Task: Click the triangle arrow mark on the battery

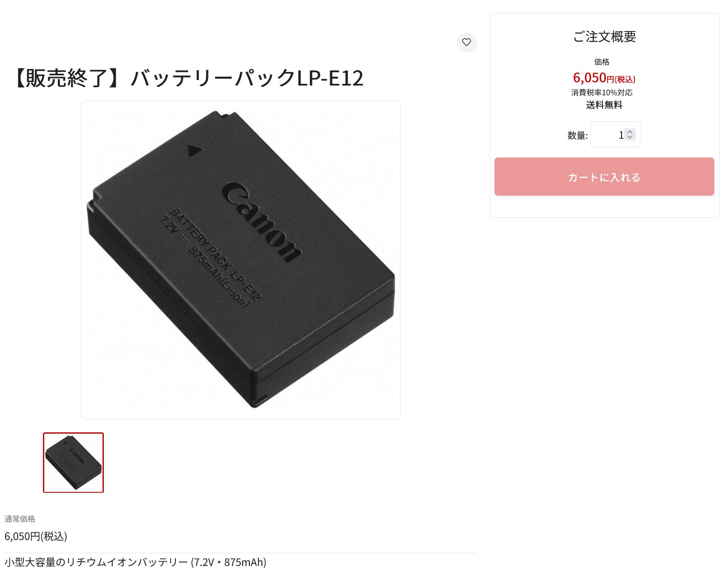Action: click(194, 150)
